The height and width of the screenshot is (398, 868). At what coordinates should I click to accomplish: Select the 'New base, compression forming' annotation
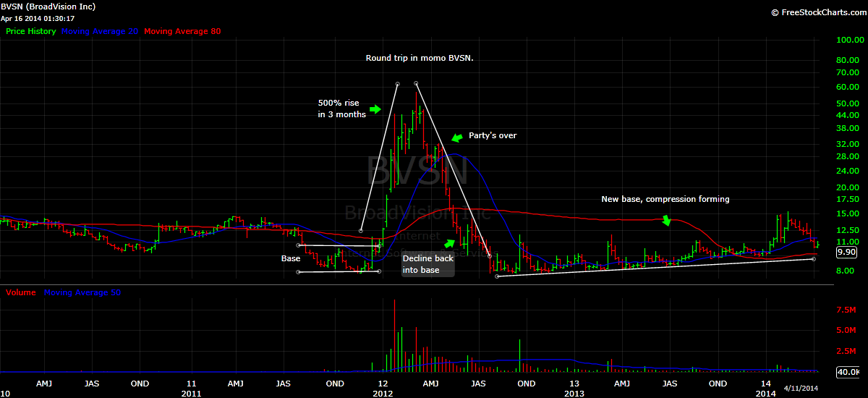click(665, 199)
